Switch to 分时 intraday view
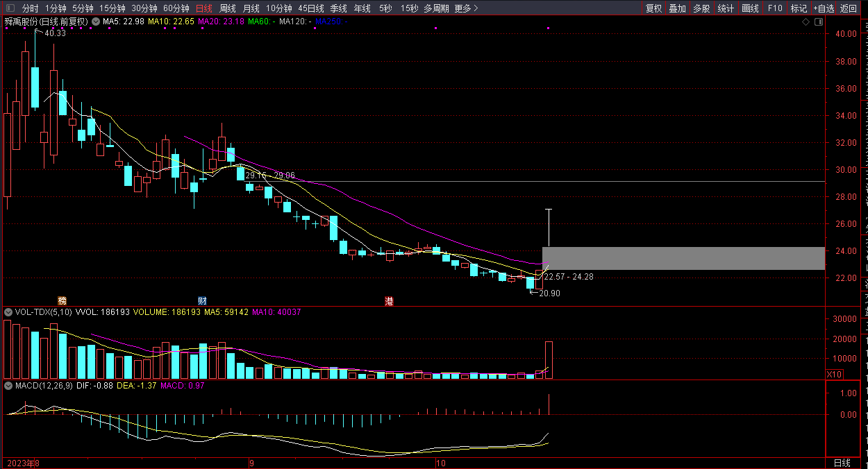 pyautogui.click(x=30, y=9)
